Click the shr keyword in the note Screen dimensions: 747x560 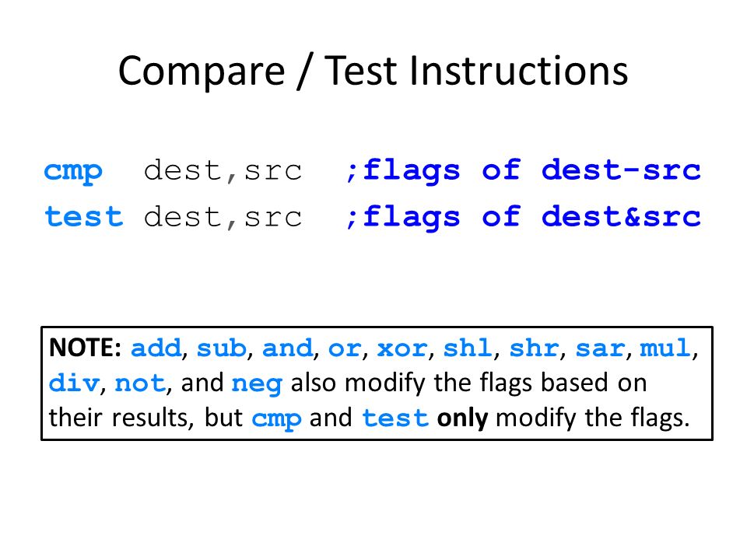pos(534,348)
